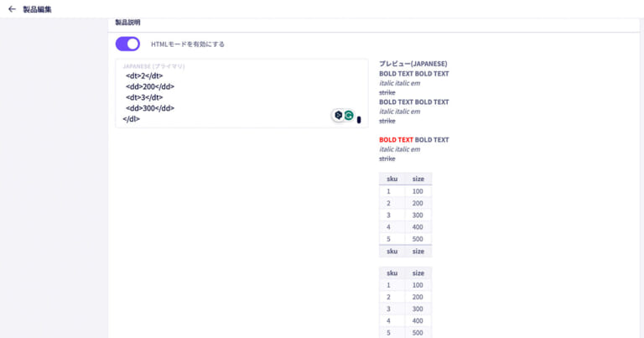Click the closing </dl> tag line
This screenshot has width=644, height=338.
(132, 119)
